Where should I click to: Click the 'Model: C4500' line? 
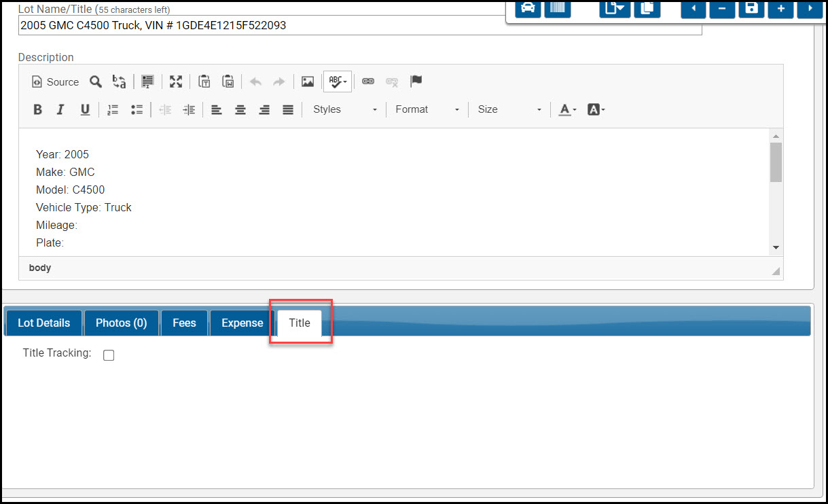[x=71, y=190]
